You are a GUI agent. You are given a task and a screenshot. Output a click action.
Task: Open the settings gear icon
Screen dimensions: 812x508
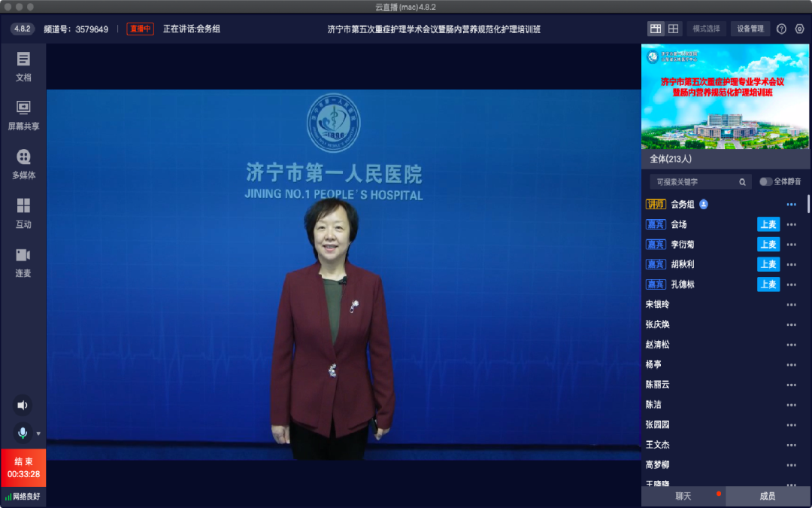point(799,29)
